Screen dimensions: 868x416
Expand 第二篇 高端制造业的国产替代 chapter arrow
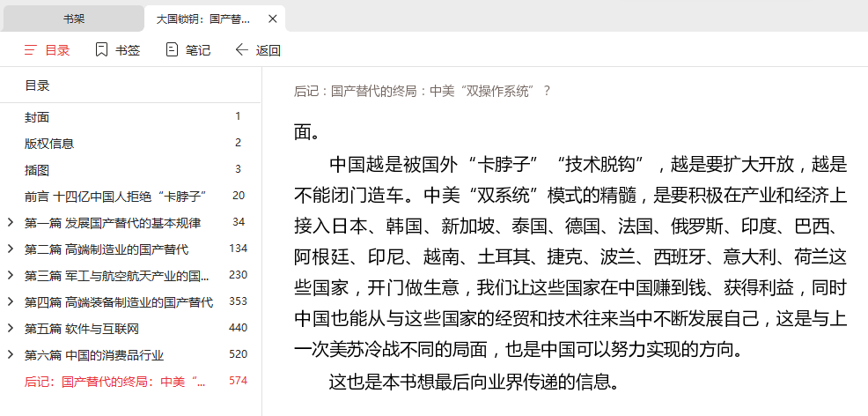coord(10,249)
